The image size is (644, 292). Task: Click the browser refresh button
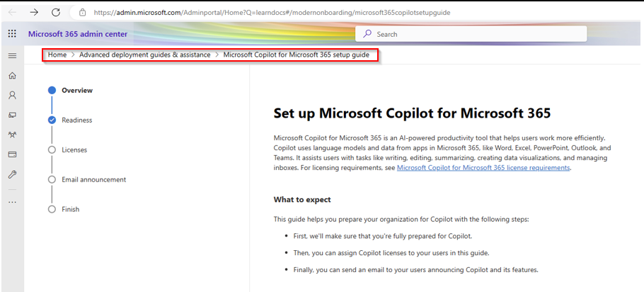[x=56, y=12]
